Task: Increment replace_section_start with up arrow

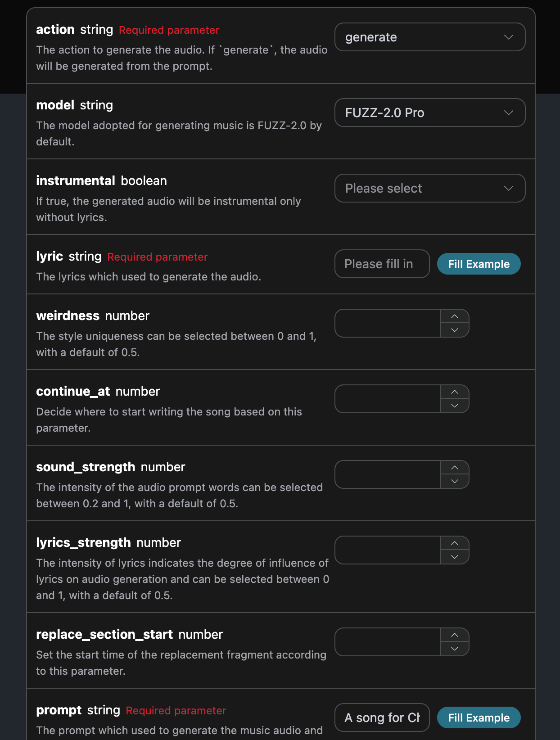Action: [455, 635]
